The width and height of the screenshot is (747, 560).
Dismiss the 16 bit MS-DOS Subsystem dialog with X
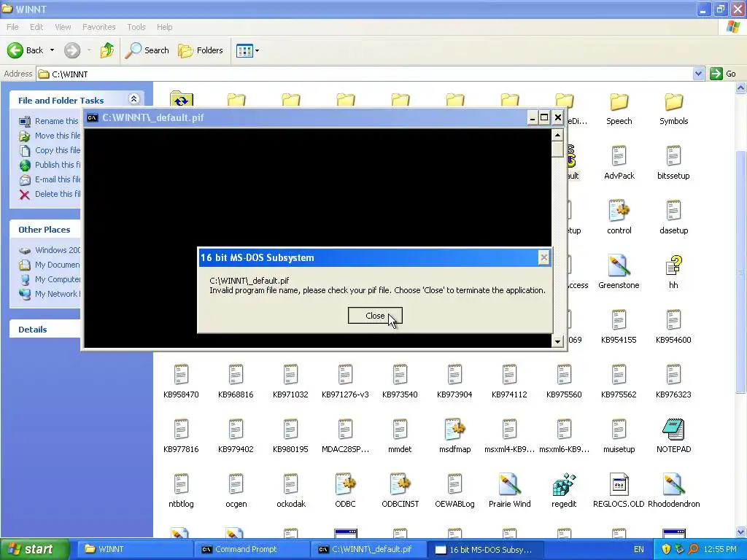point(543,257)
